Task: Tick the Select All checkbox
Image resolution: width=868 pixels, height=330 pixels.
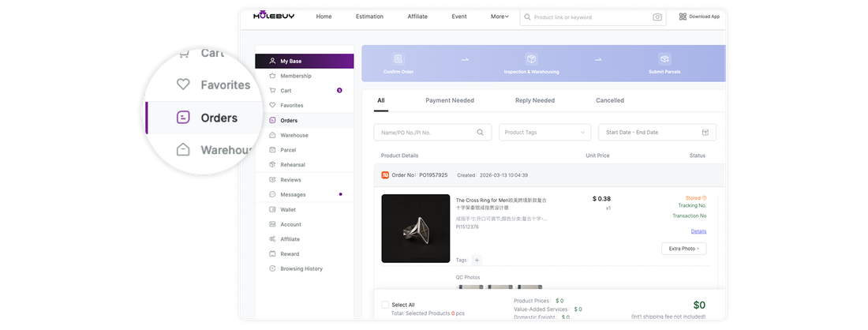Action: tap(385, 305)
